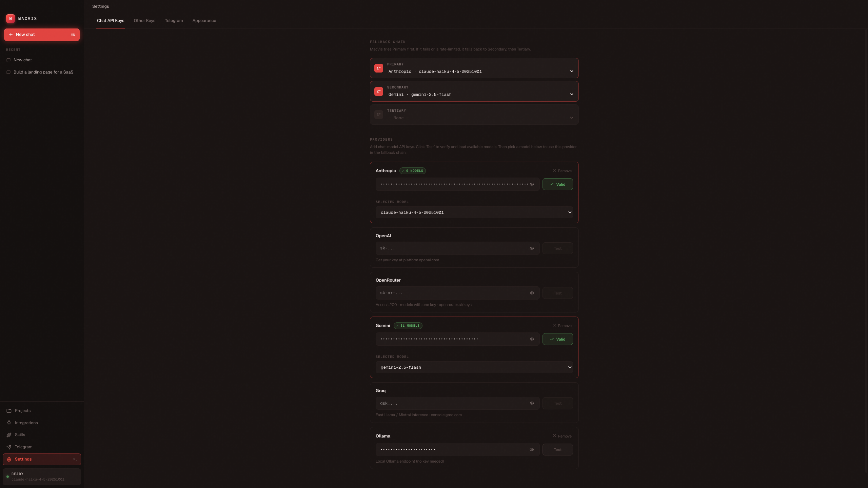Click the green ready status dot
Screen dimensions: 868x488
(7, 476)
